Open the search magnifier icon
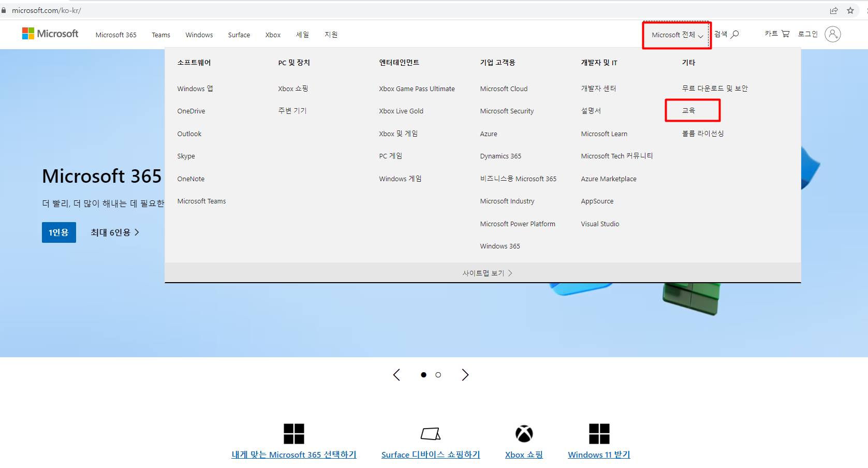The width and height of the screenshot is (868, 468). pyautogui.click(x=735, y=34)
